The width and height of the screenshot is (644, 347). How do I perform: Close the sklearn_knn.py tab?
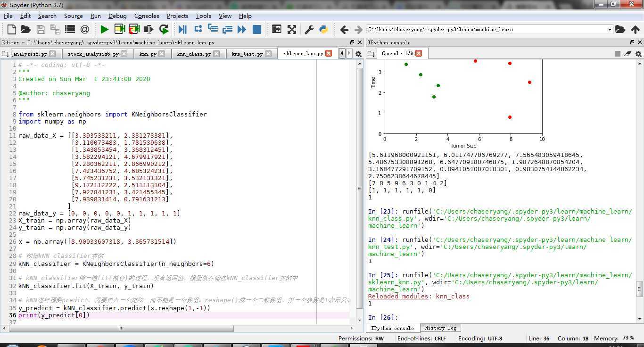point(329,53)
